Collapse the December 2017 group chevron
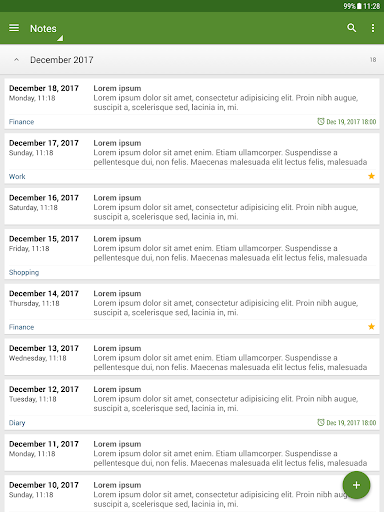 point(16,60)
